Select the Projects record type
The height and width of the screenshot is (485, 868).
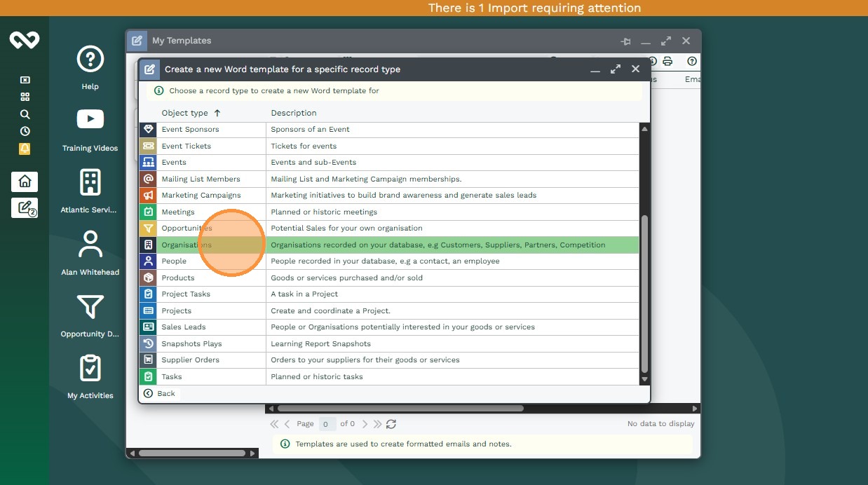point(389,310)
